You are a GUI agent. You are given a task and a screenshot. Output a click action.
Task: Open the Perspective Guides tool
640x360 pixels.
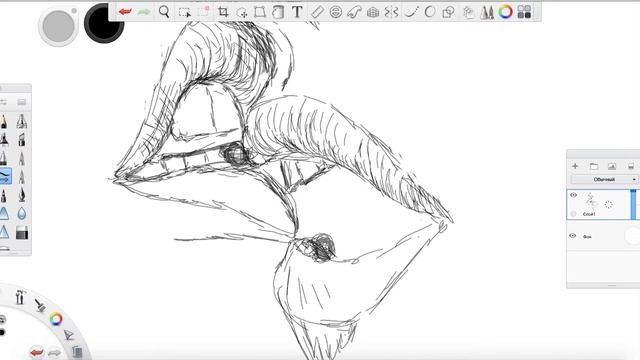373,12
